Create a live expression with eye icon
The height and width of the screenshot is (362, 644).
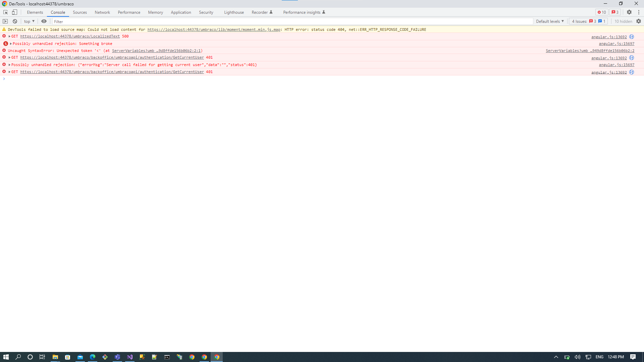(44, 21)
